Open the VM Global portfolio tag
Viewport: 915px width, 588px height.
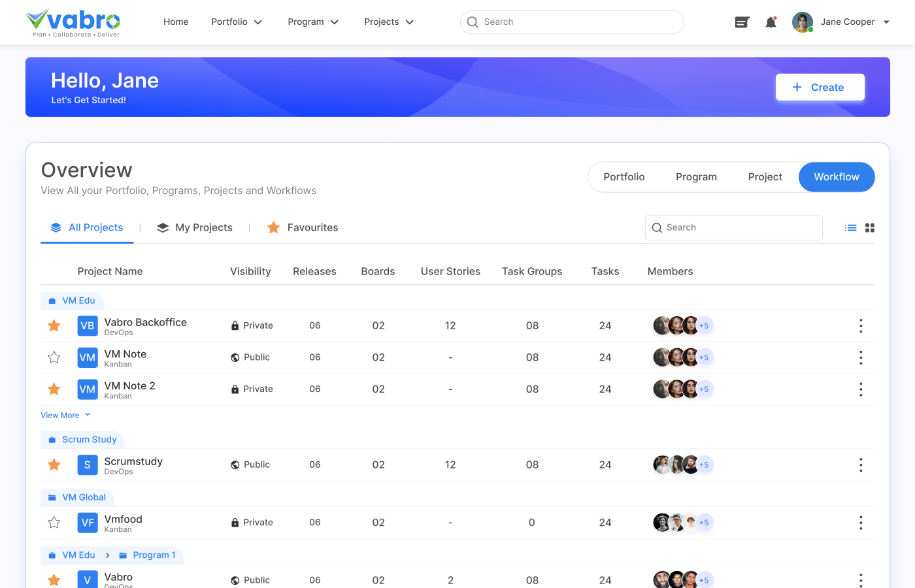point(77,497)
